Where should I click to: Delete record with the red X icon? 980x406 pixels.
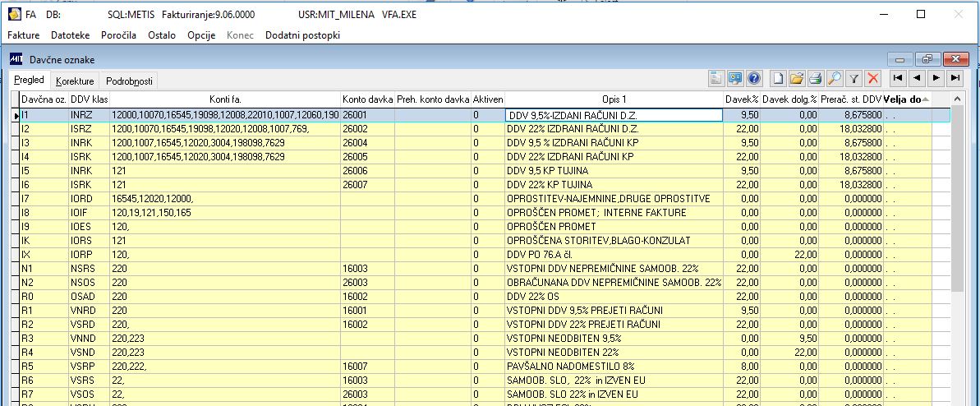(x=872, y=78)
